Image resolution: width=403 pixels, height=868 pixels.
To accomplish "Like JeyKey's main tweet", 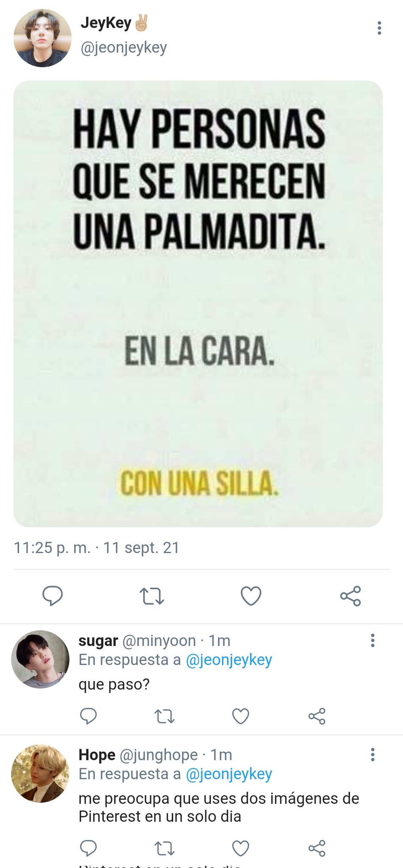I will pos(251,596).
